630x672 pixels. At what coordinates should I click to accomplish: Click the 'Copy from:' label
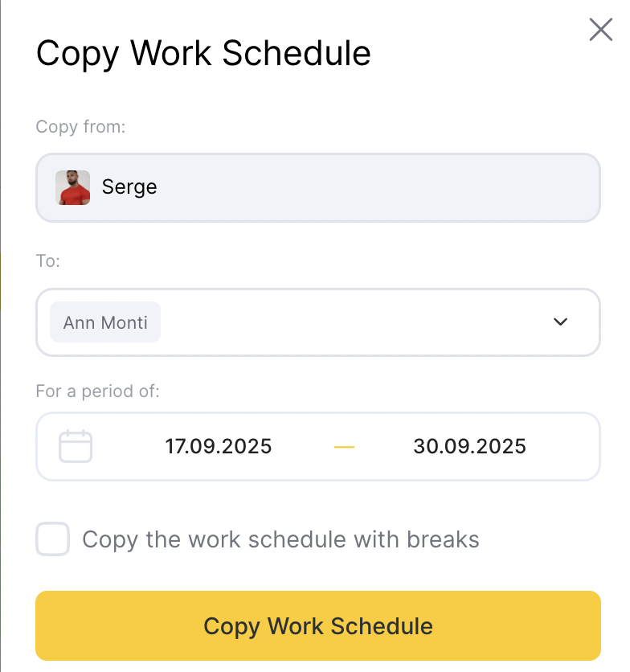point(80,126)
